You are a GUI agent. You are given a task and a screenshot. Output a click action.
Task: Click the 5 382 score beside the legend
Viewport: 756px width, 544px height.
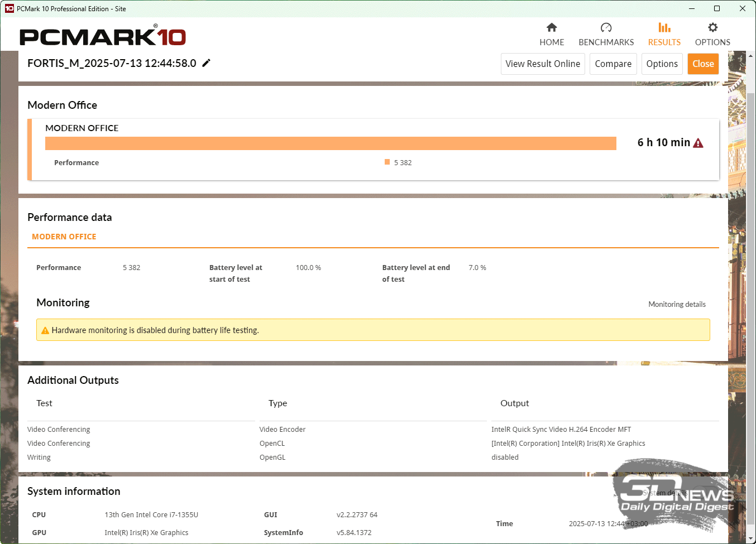[x=403, y=162]
